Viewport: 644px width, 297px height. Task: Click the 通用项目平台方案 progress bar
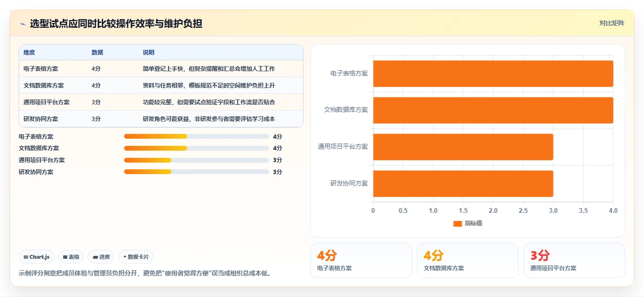point(196,160)
